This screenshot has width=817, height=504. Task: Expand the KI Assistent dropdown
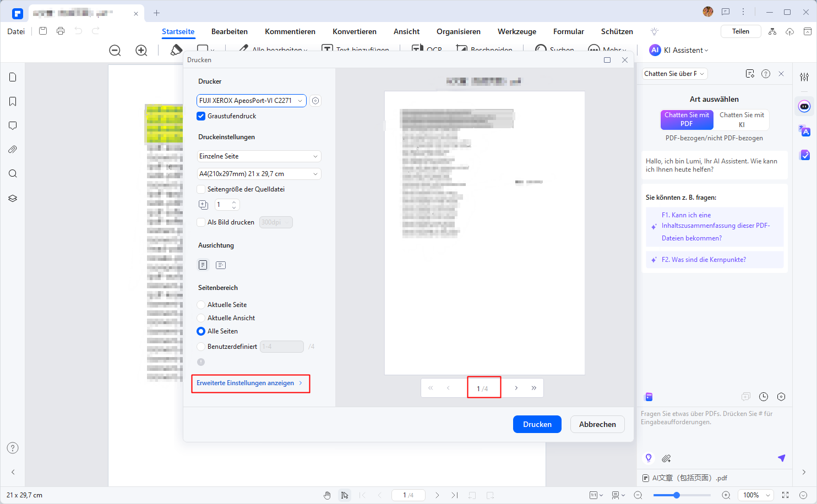click(x=679, y=50)
